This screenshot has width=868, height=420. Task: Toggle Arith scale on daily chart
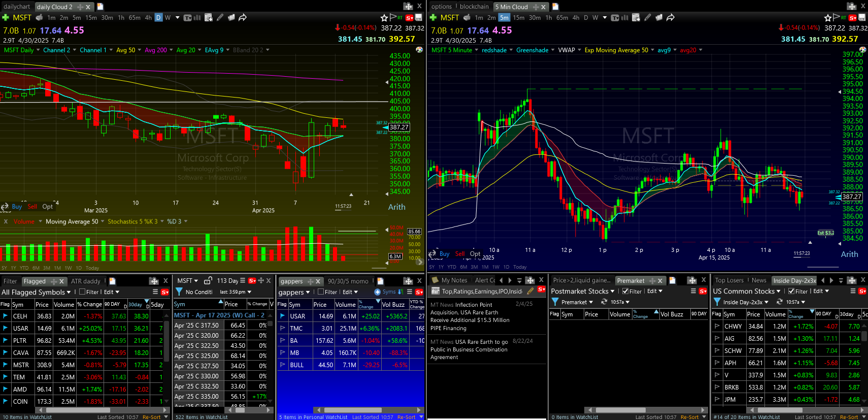(x=397, y=207)
